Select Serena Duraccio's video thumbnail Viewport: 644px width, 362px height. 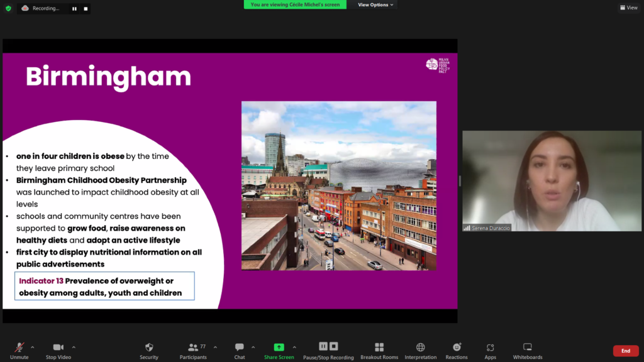click(x=552, y=181)
